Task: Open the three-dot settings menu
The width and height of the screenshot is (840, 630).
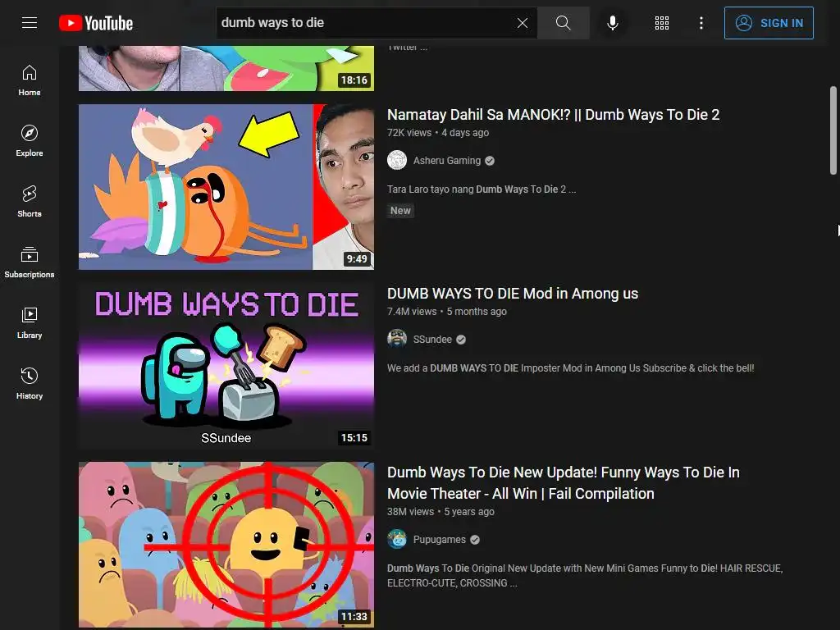Action: tap(701, 23)
